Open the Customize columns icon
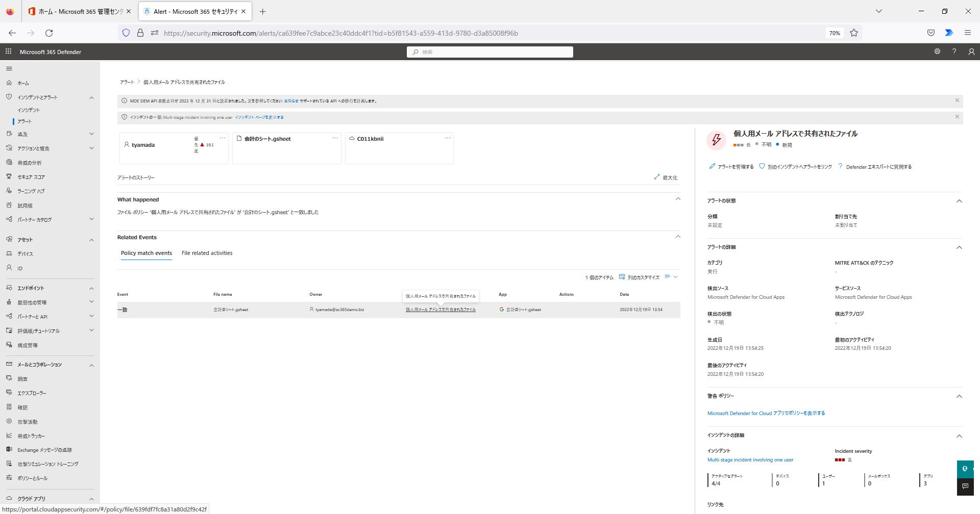This screenshot has height=514, width=980. point(622,277)
